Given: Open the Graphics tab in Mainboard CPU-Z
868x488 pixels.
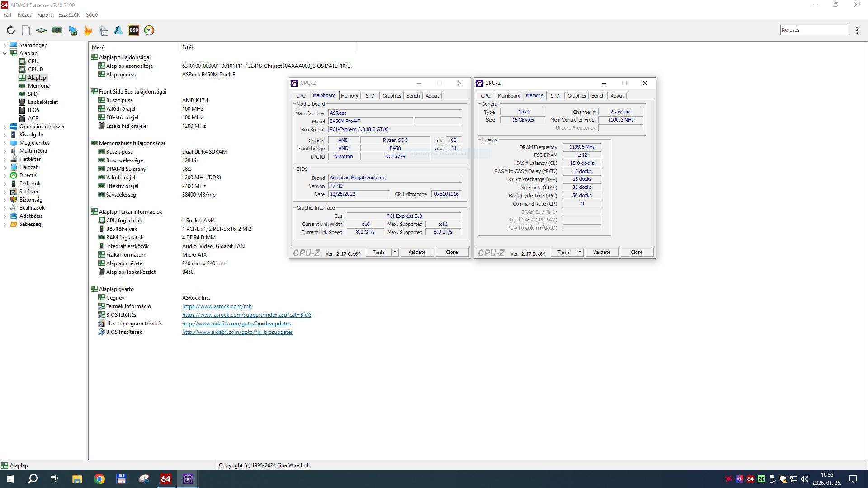Looking at the screenshot, I should pos(392,96).
